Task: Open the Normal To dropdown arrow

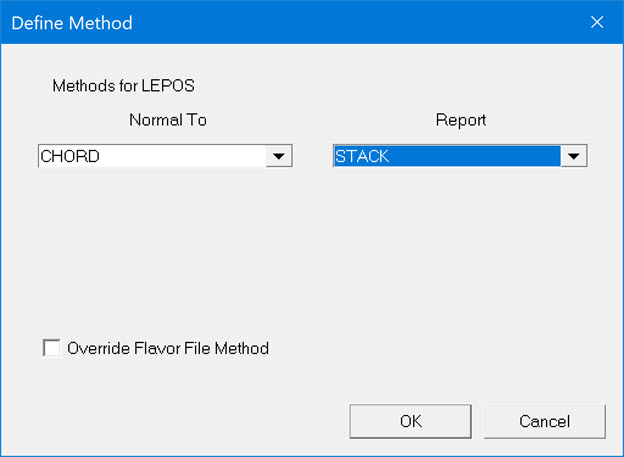Action: [x=279, y=157]
